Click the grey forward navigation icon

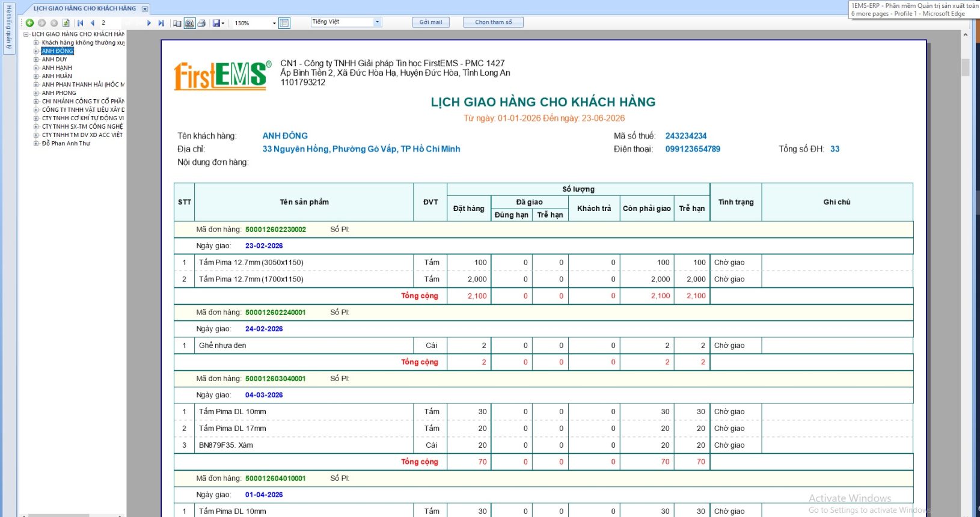click(x=41, y=23)
